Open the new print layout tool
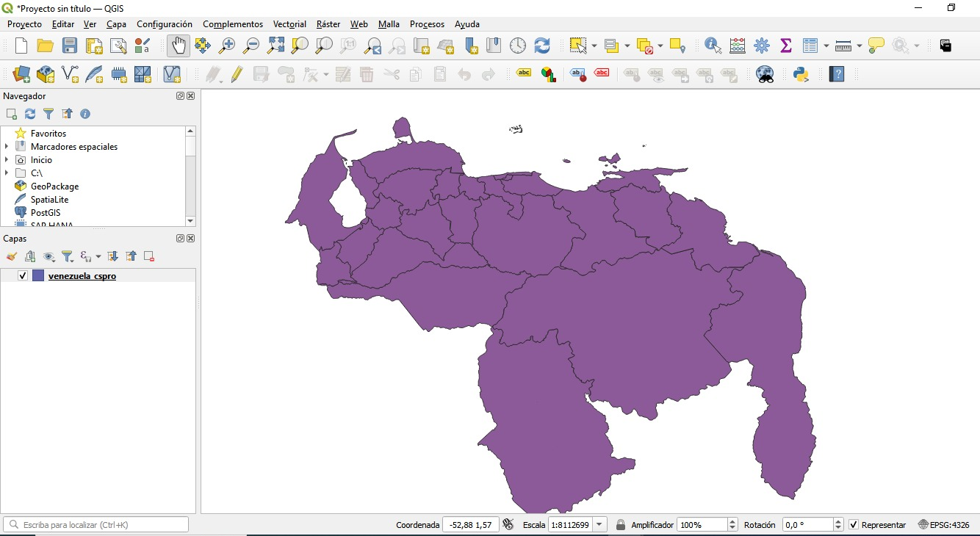Image resolution: width=980 pixels, height=536 pixels. tap(94, 46)
